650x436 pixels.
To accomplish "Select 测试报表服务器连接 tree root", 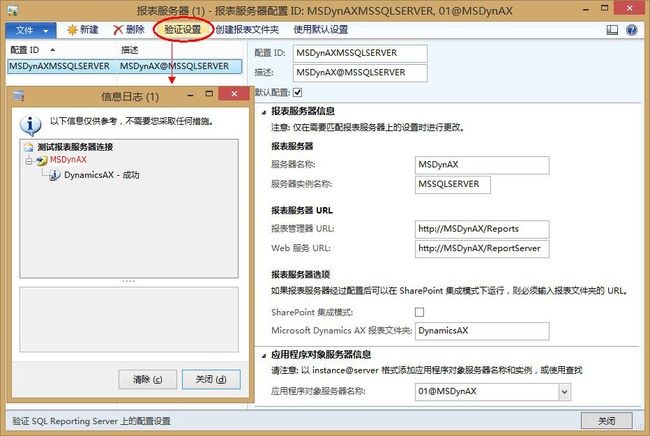I will pyautogui.click(x=75, y=147).
